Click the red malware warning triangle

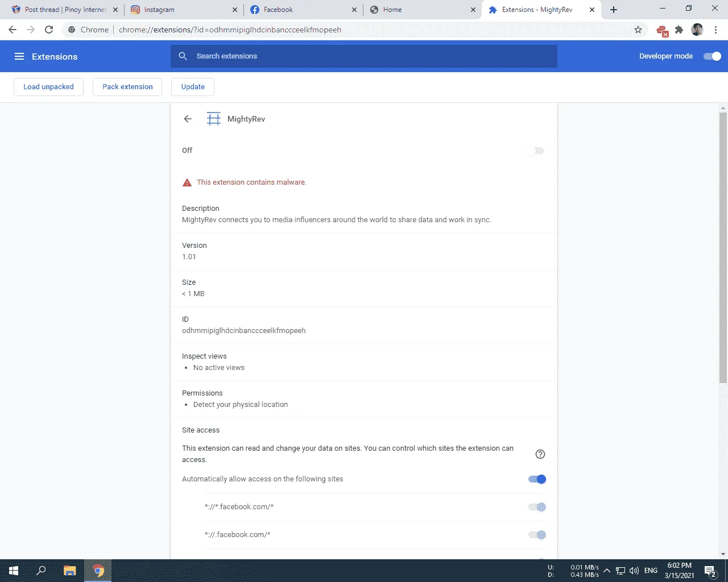(187, 182)
